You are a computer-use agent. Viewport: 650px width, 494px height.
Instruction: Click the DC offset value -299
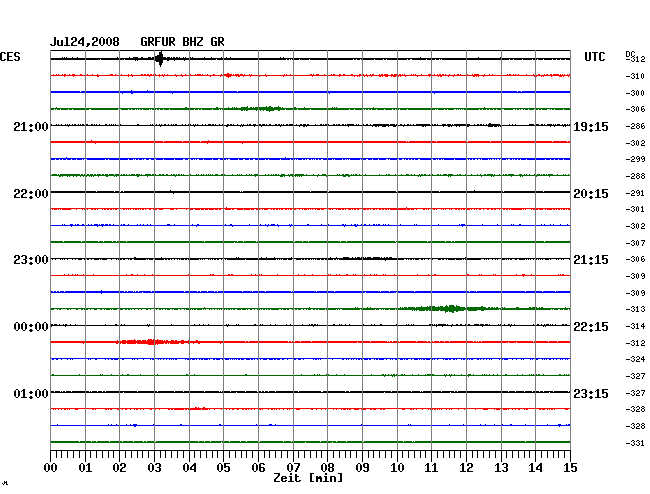point(635,159)
